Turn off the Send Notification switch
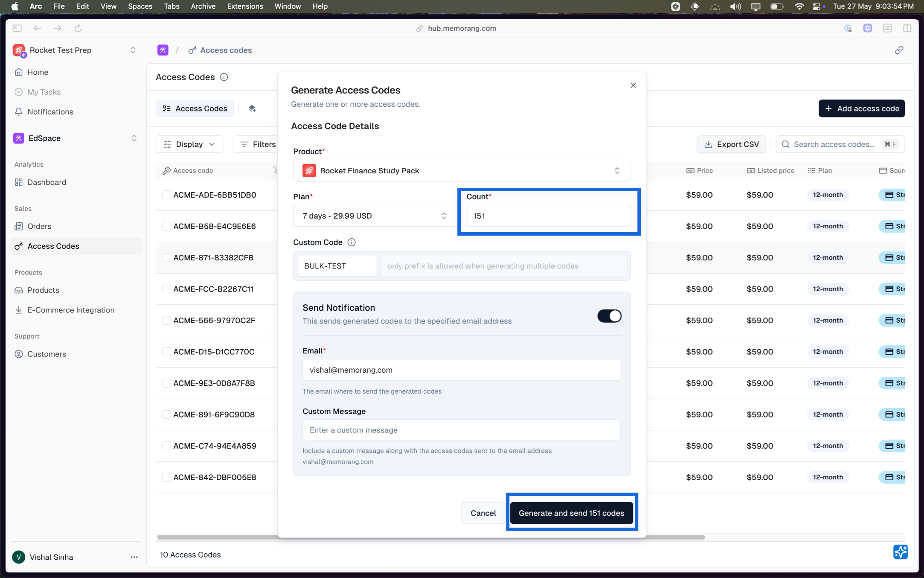This screenshot has height=578, width=924. (609, 316)
